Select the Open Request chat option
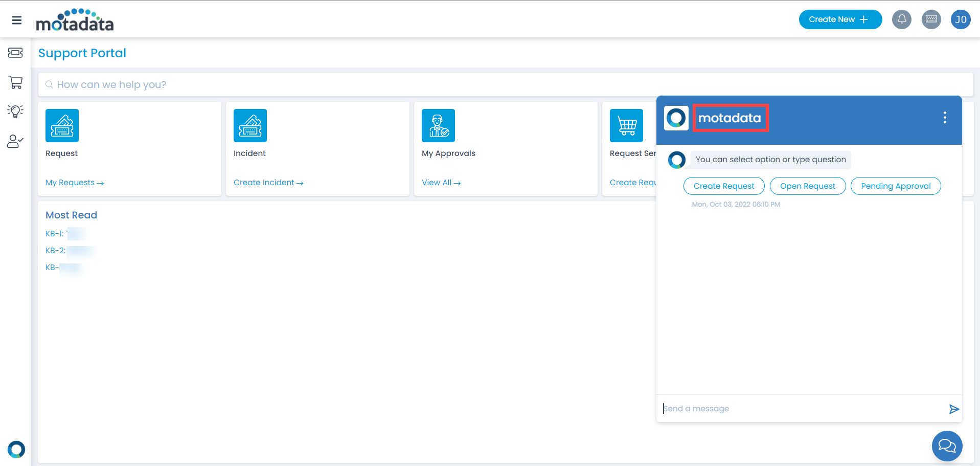 pyautogui.click(x=807, y=186)
